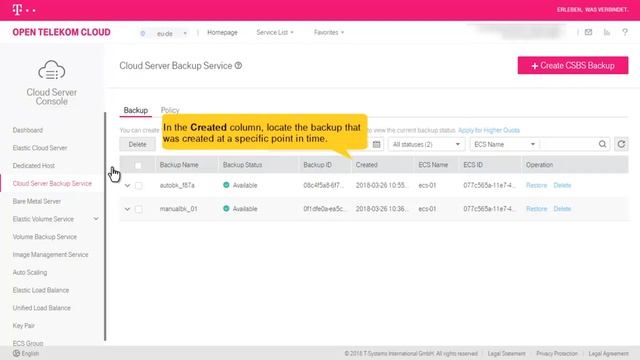
Task: Click Restore for manualbk_01
Action: pyautogui.click(x=536, y=209)
